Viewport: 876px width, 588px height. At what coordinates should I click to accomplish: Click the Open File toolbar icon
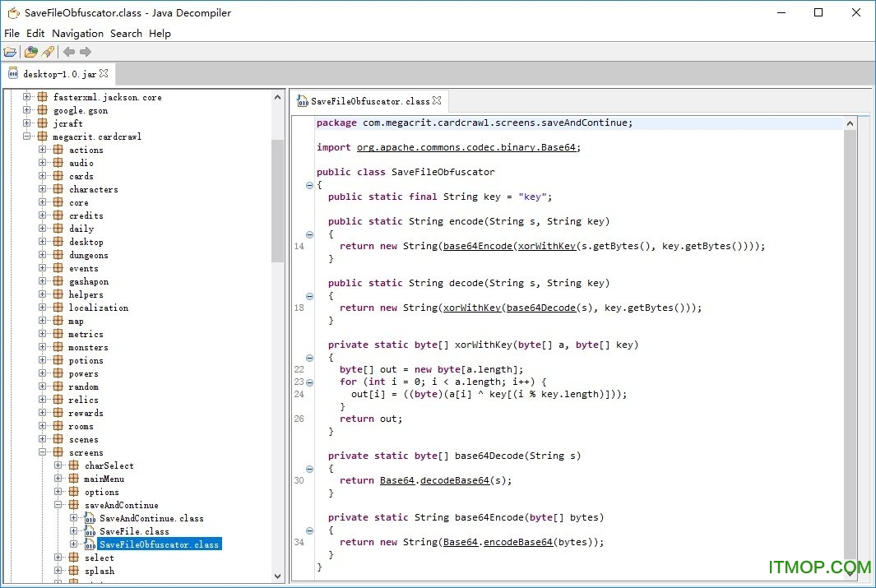(x=10, y=52)
